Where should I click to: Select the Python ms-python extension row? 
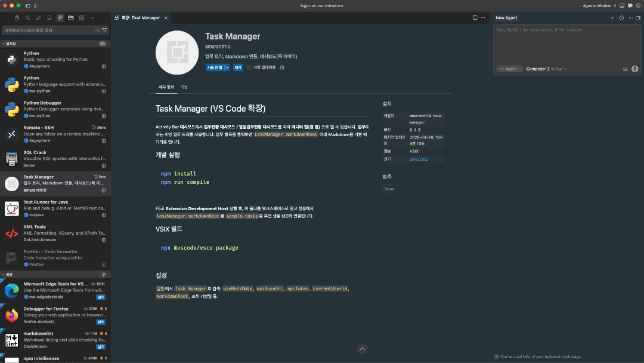[x=55, y=84]
